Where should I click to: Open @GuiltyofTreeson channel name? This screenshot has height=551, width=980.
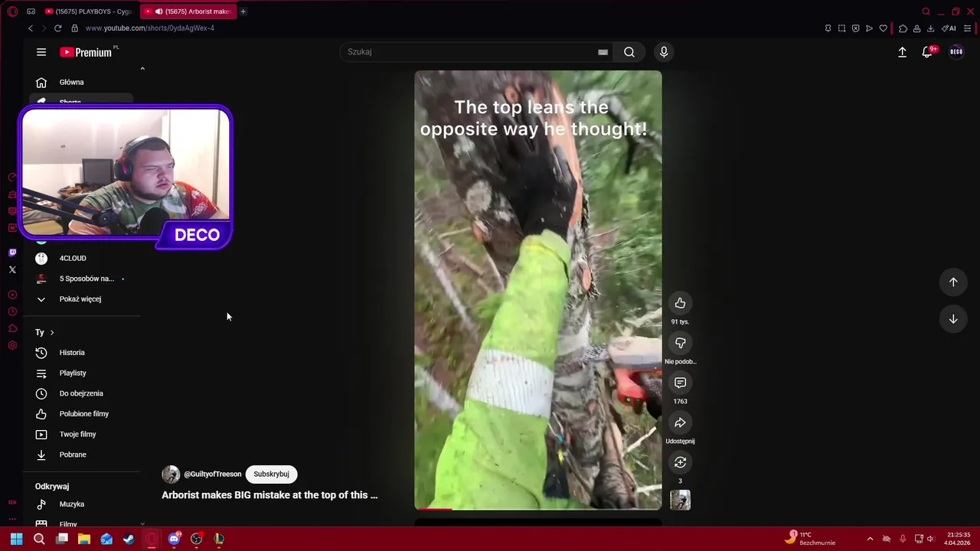point(212,474)
